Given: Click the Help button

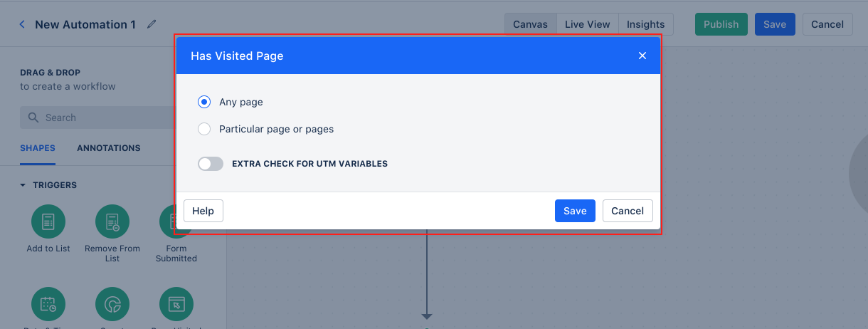Looking at the screenshot, I should (203, 211).
